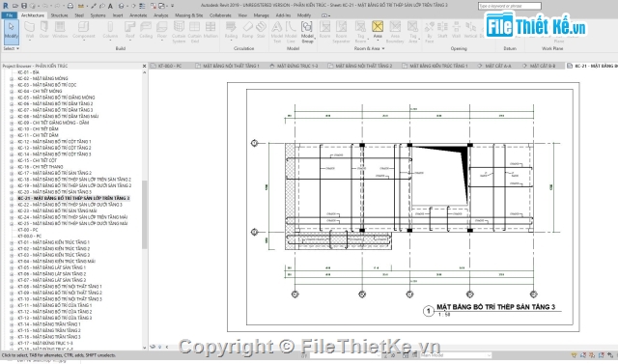This screenshot has height=364, width=618.
Task: Expand the KC-22 sheet tree node
Action: 12,205
